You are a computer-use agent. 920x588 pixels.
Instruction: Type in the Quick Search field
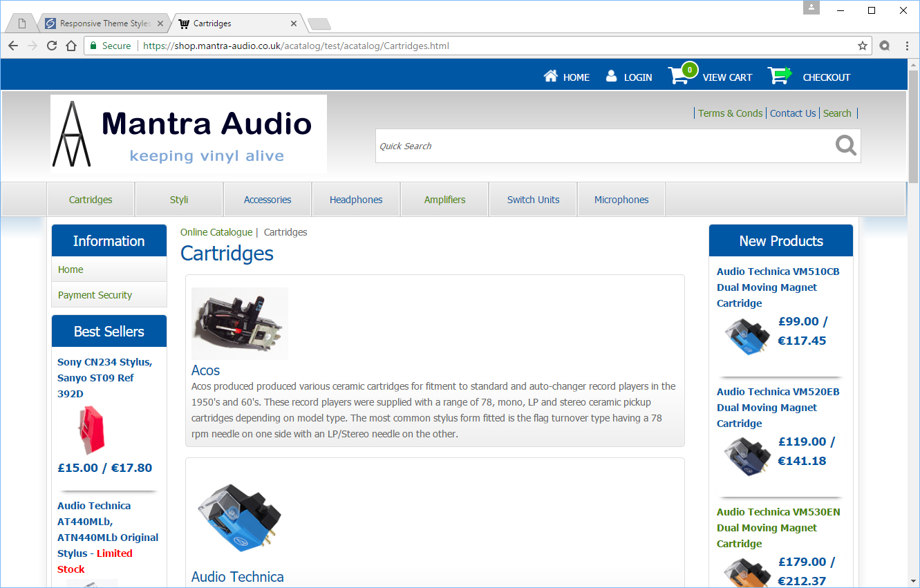(x=601, y=146)
